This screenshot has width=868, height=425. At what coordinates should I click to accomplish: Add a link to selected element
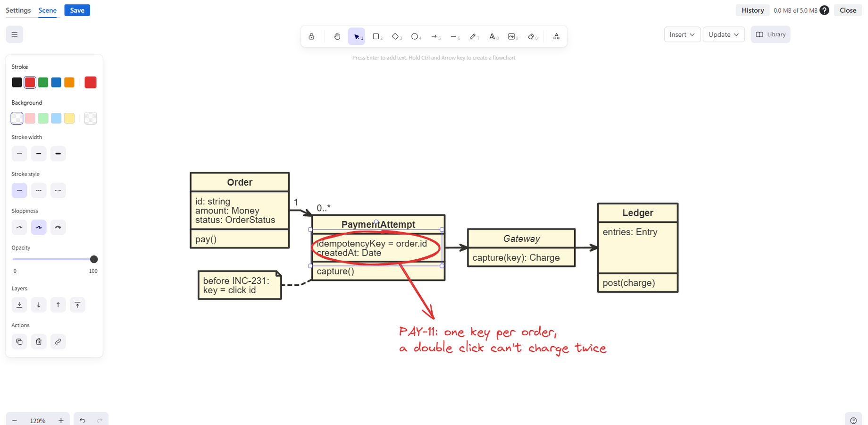(58, 341)
